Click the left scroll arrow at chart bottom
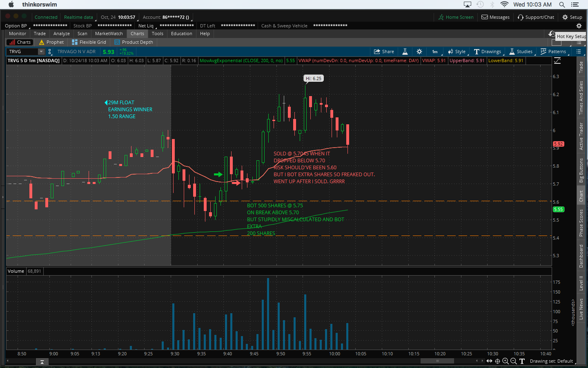 pyautogui.click(x=7, y=361)
